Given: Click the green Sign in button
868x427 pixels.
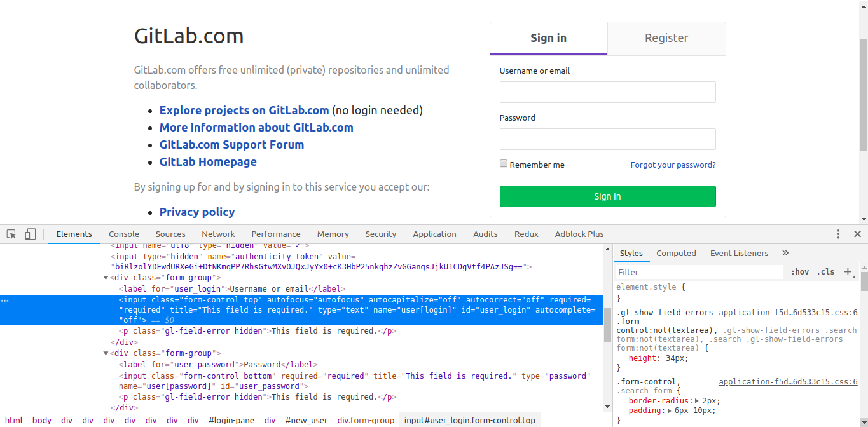Looking at the screenshot, I should (x=608, y=196).
